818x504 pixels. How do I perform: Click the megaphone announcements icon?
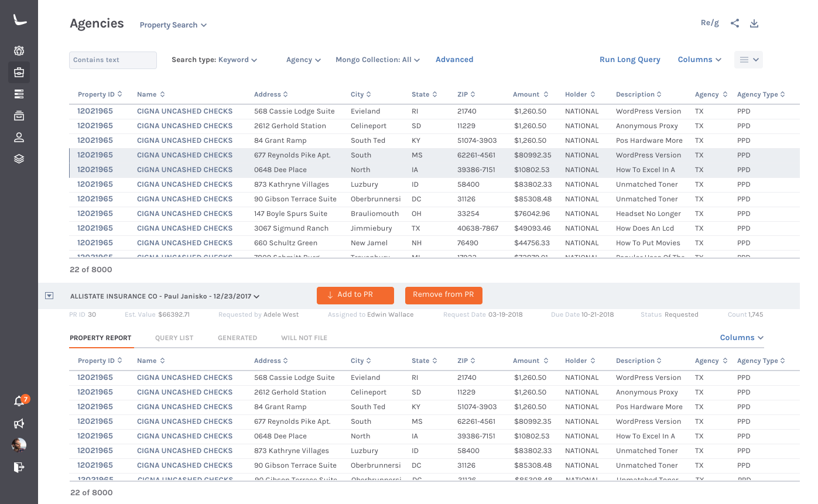19,423
